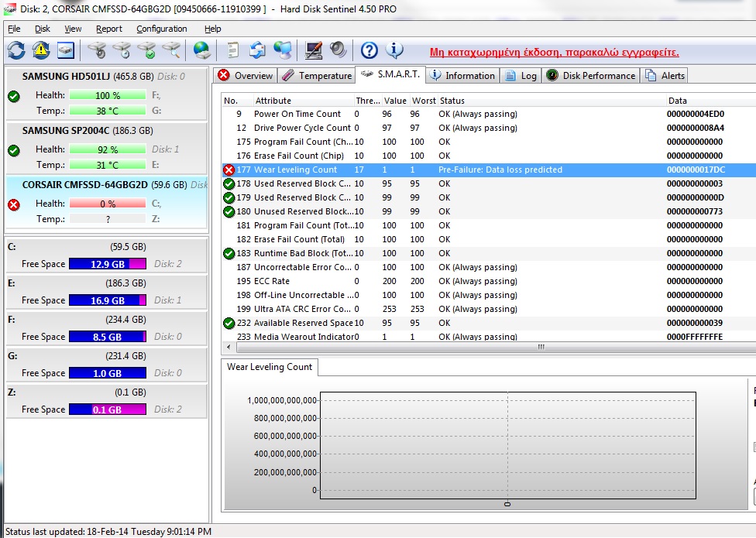Image resolution: width=756 pixels, height=538 pixels.
Task: Click the 38 °C temperature bar of HD501LJ
Action: tap(108, 111)
